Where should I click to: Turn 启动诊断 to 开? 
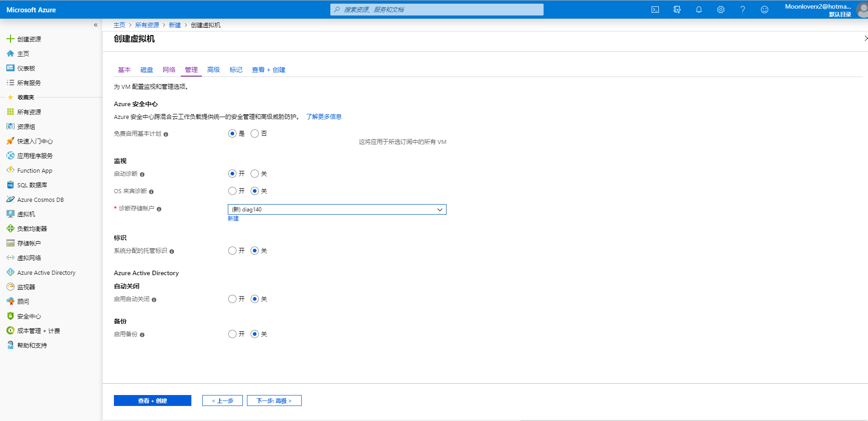click(x=232, y=174)
